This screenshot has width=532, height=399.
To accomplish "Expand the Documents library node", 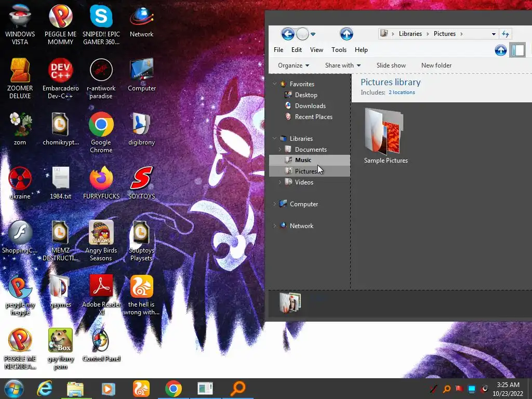I will click(280, 149).
